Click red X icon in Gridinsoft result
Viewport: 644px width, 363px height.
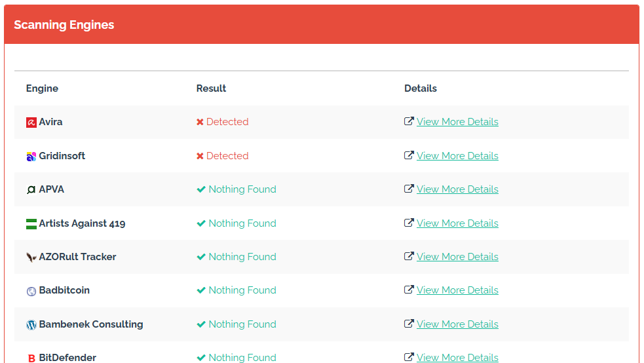point(200,156)
